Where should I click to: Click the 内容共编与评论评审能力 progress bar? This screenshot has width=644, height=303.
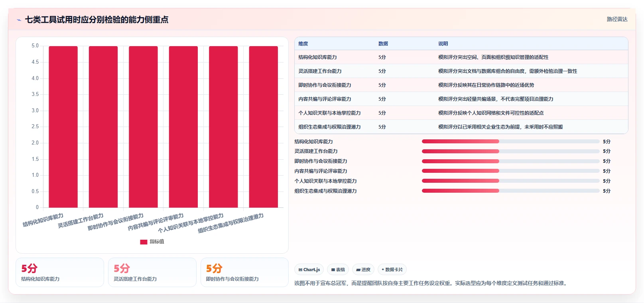pyautogui.click(x=510, y=171)
